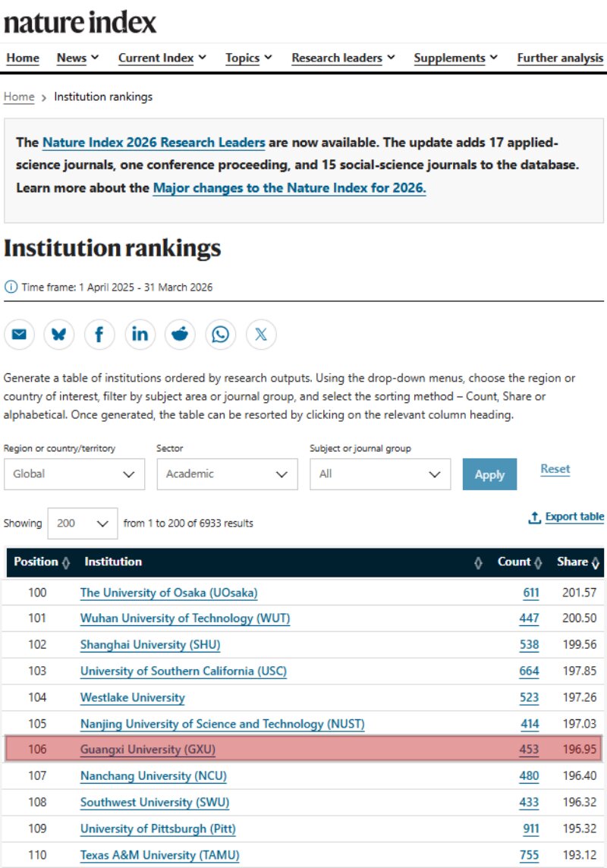Screen dimensions: 607x868
Task: Open Westlake University link
Action: tap(132, 697)
